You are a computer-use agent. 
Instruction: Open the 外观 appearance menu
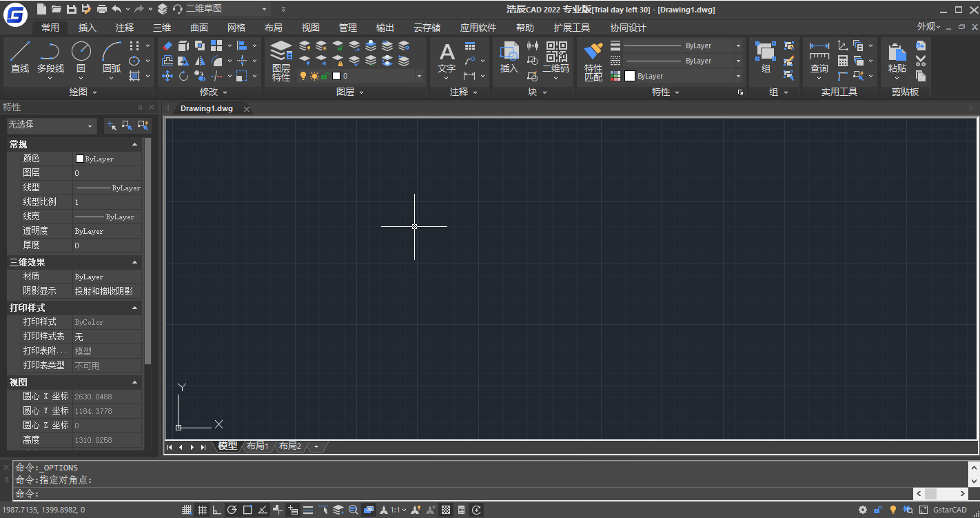tap(928, 27)
